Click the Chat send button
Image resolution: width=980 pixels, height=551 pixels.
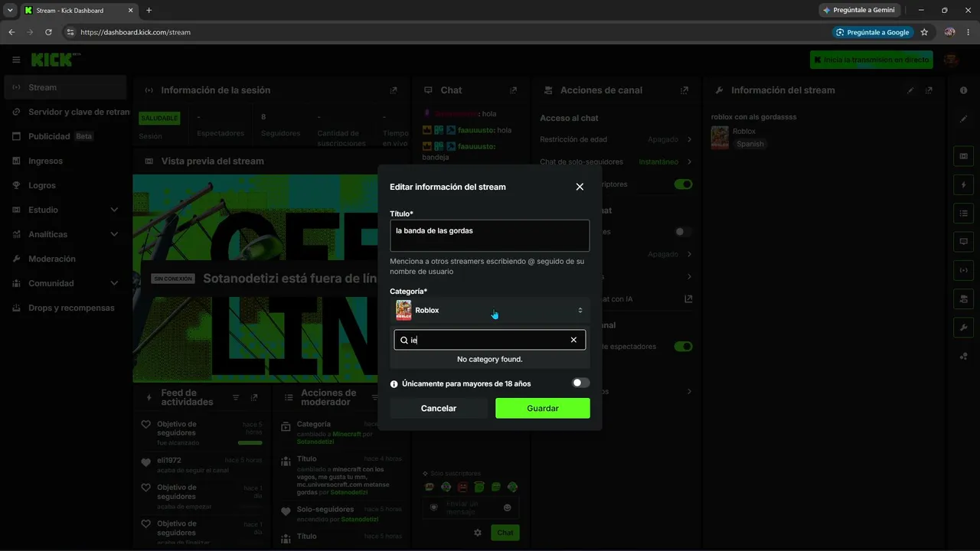tap(505, 533)
